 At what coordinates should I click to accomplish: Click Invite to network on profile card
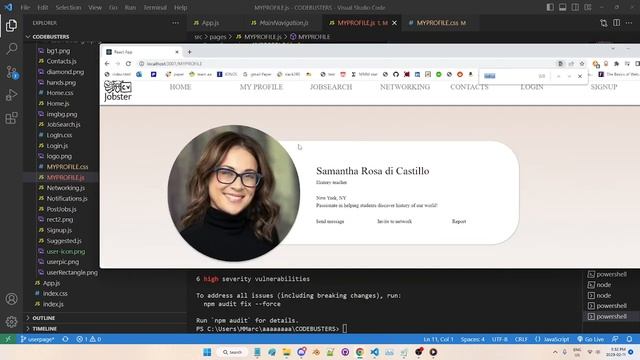click(x=394, y=221)
